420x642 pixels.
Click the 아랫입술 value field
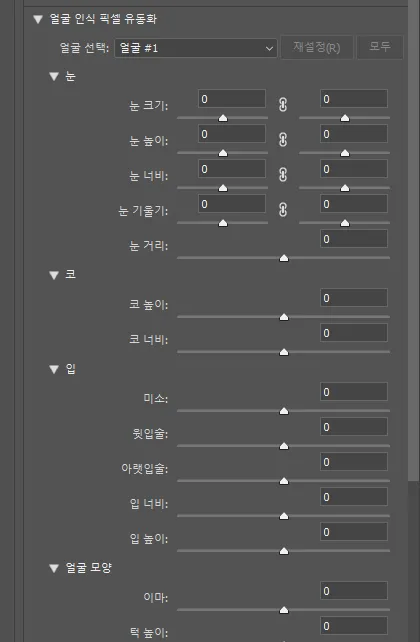point(354,462)
